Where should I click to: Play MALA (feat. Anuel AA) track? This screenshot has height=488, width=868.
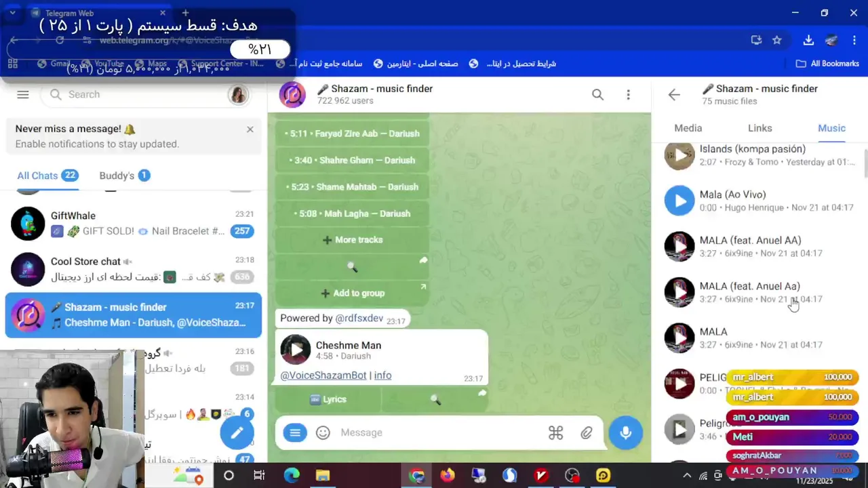click(679, 247)
